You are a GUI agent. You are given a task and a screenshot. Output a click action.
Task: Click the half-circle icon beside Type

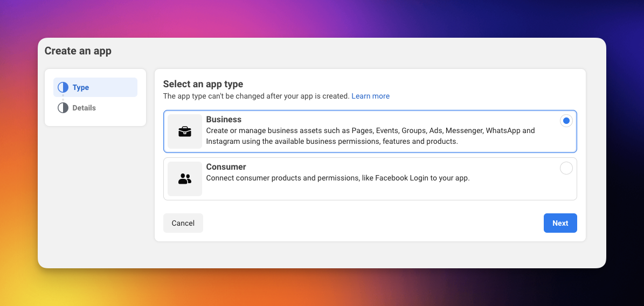pyautogui.click(x=63, y=87)
